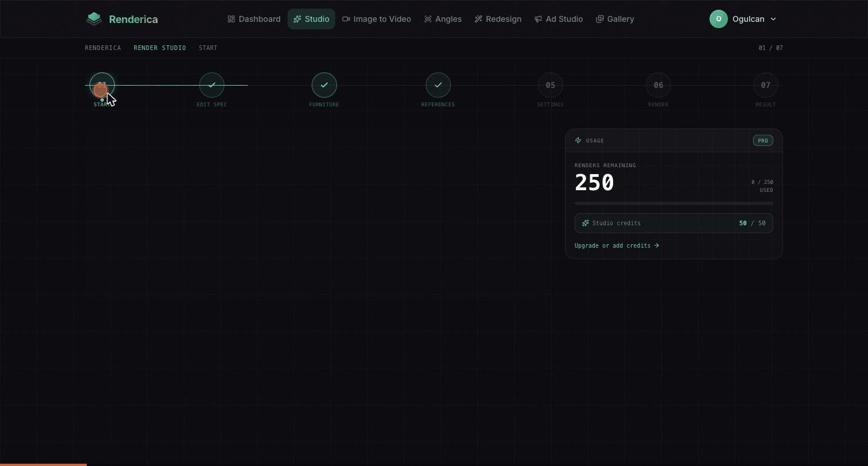Switch to Ad Studio
The height and width of the screenshot is (466, 868).
559,19
